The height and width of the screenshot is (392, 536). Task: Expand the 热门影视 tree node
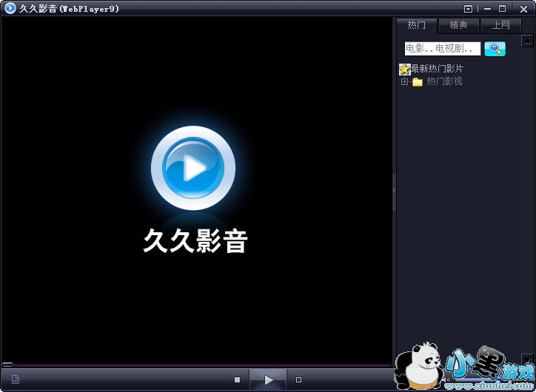404,82
